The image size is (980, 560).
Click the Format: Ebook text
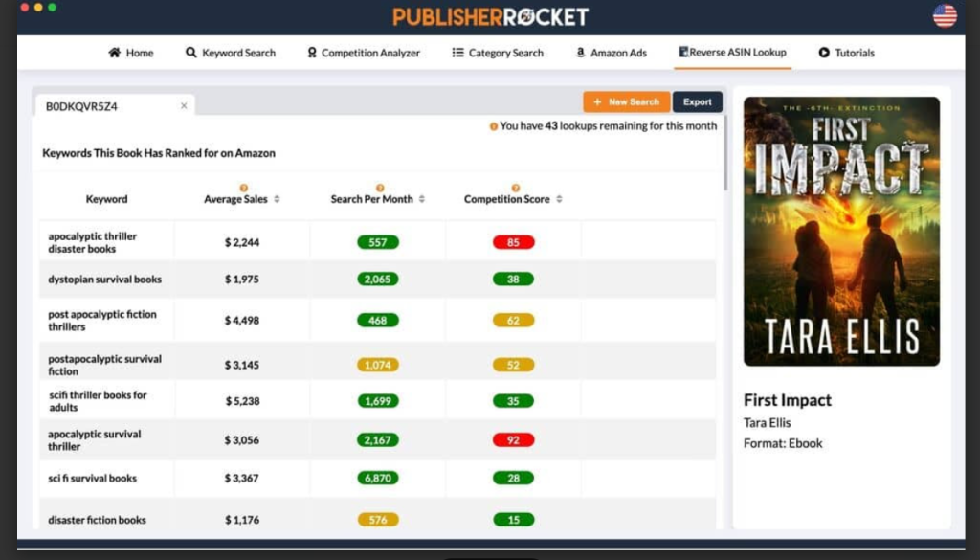pyautogui.click(x=783, y=444)
